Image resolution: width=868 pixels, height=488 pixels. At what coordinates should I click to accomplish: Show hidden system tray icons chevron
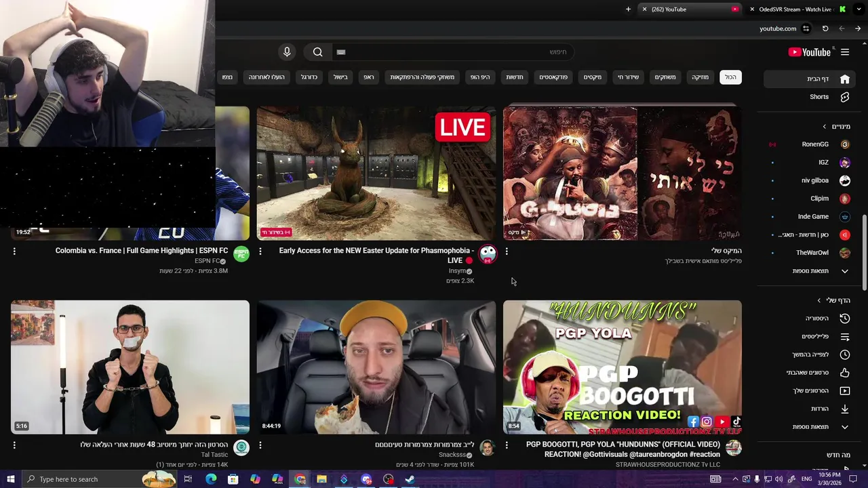click(x=735, y=479)
